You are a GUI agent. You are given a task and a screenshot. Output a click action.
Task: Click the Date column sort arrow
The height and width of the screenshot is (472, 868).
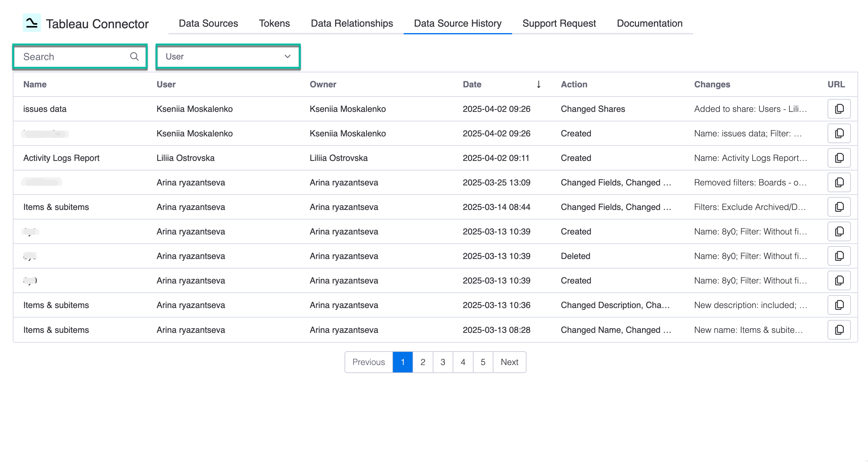click(539, 84)
